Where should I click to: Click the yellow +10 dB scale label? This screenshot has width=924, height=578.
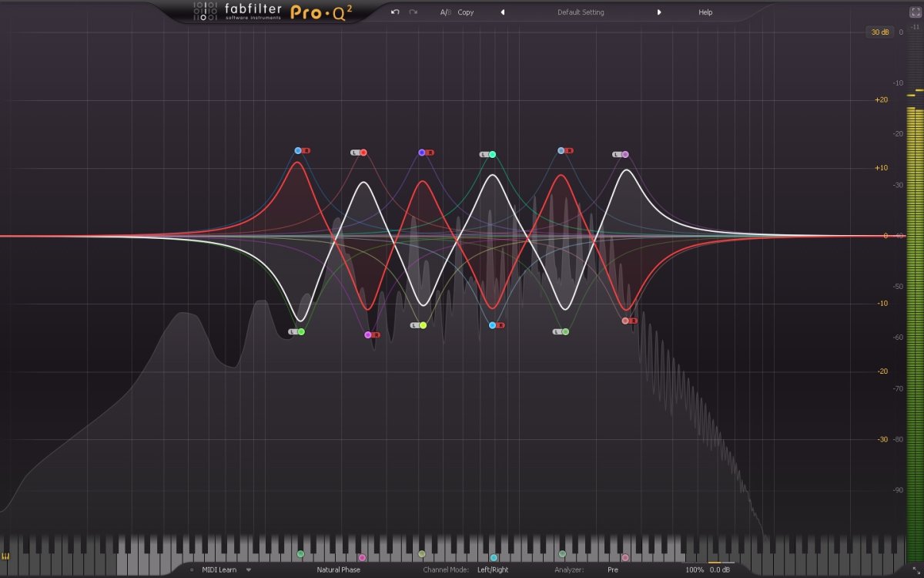coord(882,167)
